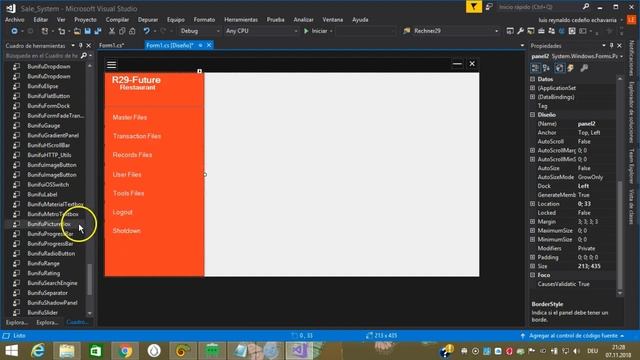Click the wrench icon in top toolbar
This screenshot has height=360, width=640.
(x=520, y=31)
